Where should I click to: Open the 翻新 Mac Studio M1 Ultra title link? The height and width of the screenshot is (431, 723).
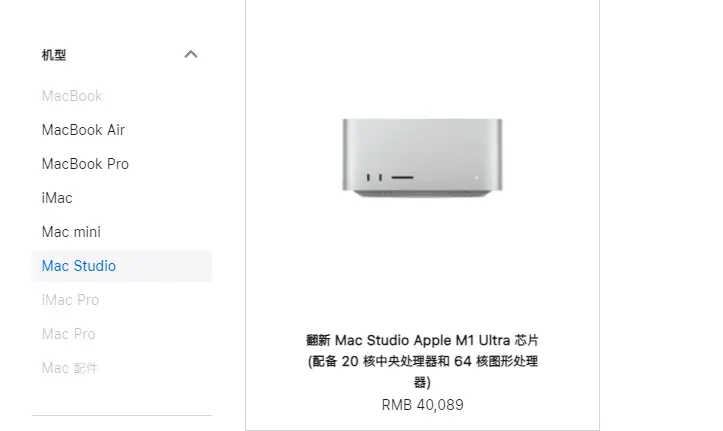(x=422, y=361)
